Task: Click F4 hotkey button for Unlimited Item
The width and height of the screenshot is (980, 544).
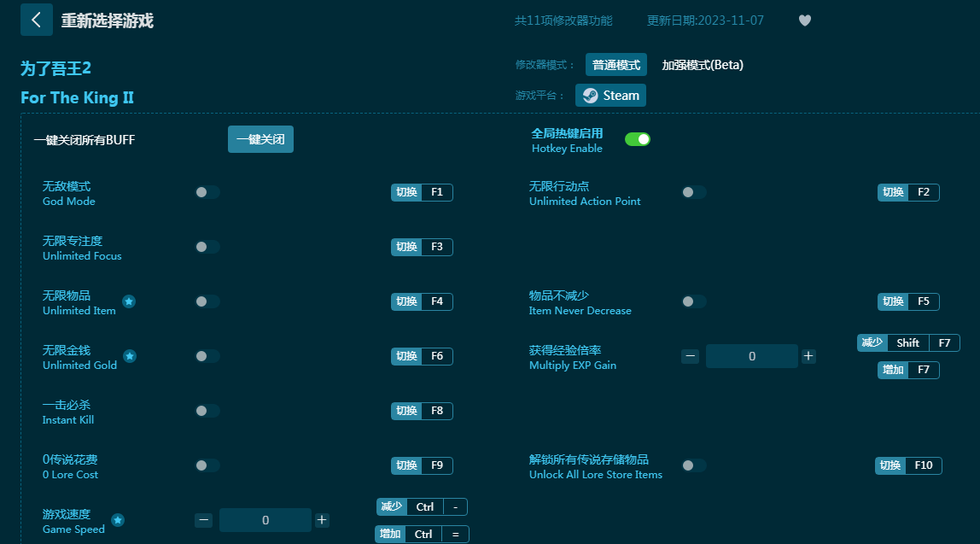Action: tap(422, 301)
